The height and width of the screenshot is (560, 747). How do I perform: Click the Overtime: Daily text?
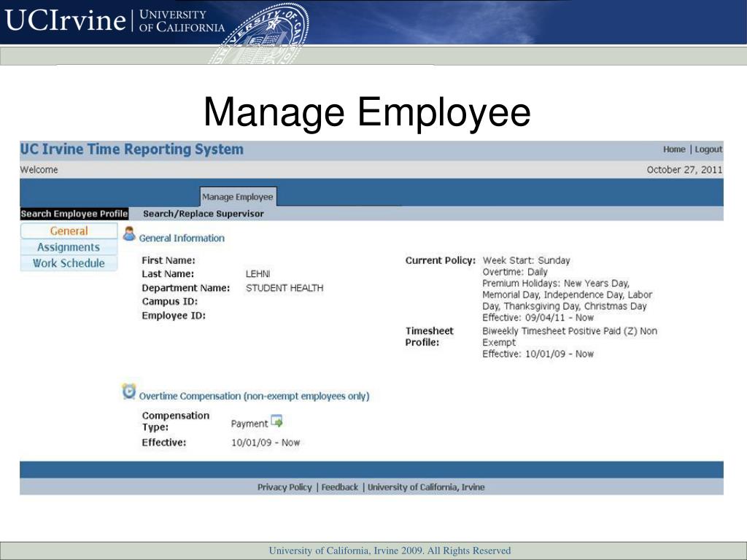pyautogui.click(x=515, y=272)
